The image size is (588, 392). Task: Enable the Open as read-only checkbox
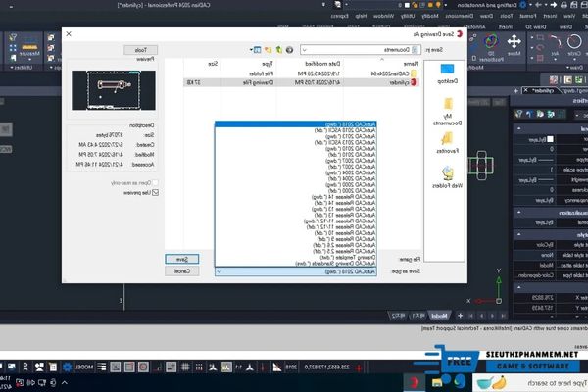[155, 182]
